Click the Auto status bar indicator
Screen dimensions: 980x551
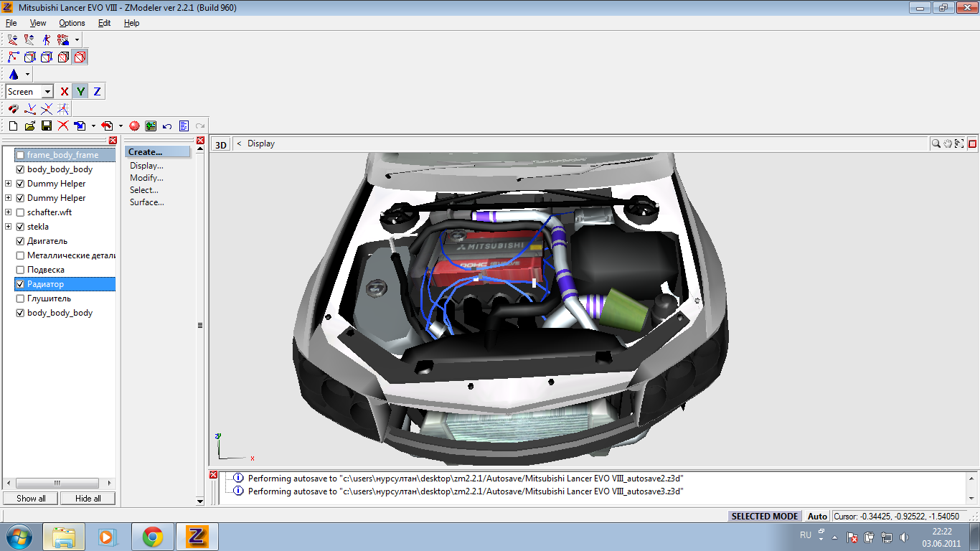[x=817, y=516]
